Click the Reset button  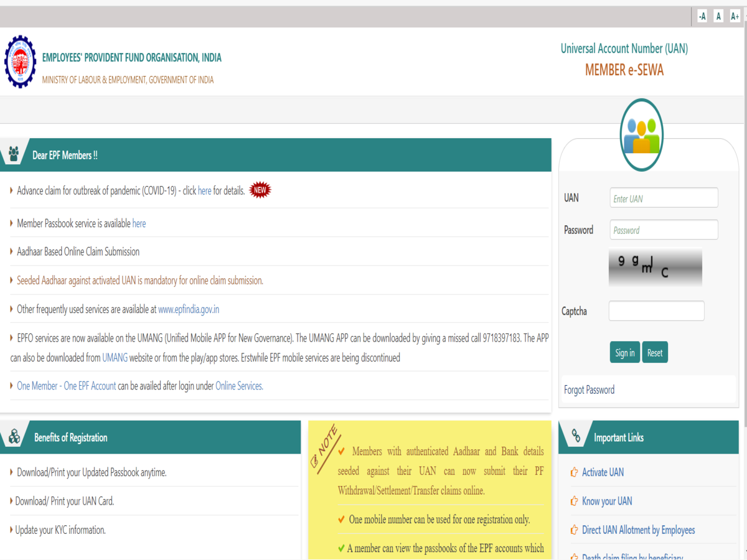[655, 352]
